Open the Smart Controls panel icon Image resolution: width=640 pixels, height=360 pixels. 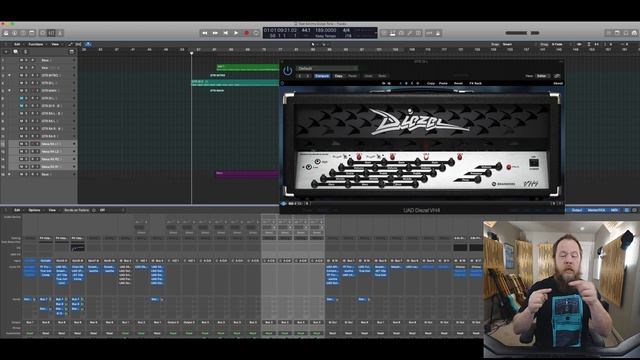[43, 33]
